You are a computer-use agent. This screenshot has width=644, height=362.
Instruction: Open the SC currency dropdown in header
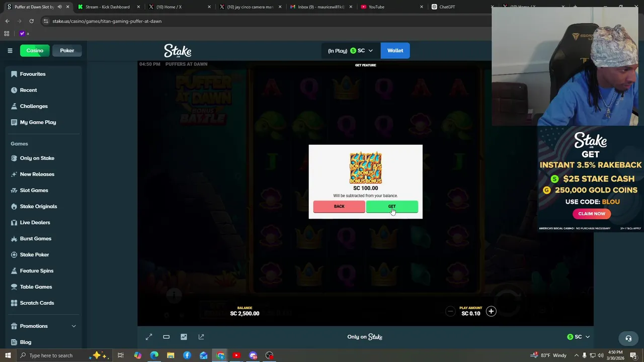[x=361, y=50]
